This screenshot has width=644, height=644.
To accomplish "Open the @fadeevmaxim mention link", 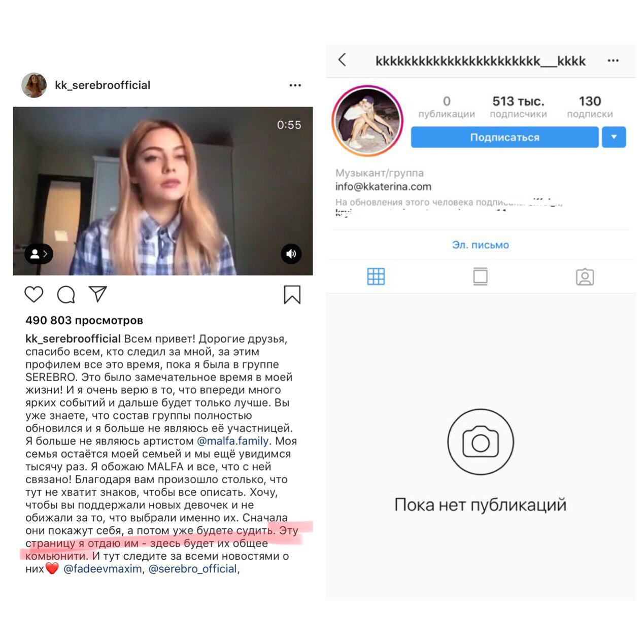I will coord(103,569).
